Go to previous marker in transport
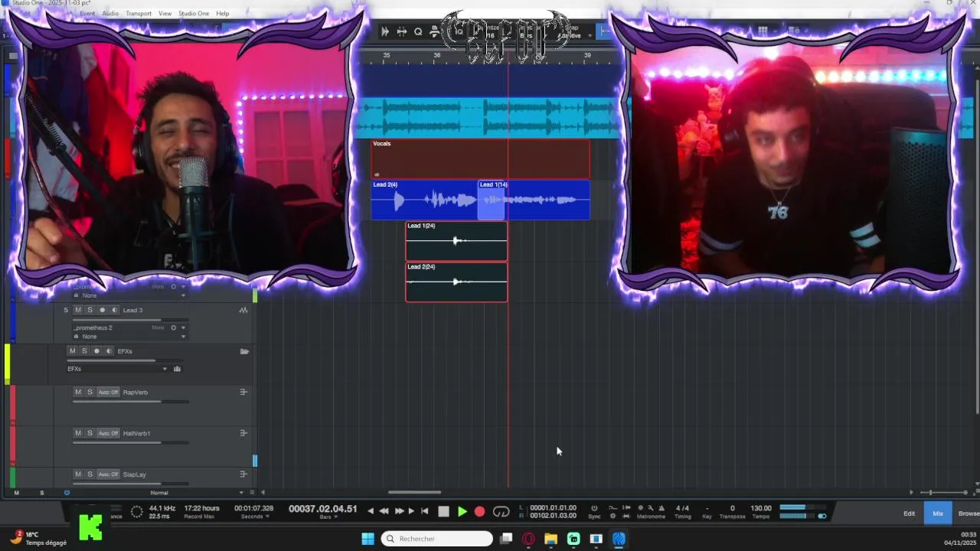This screenshot has width=980, height=551. tap(371, 511)
